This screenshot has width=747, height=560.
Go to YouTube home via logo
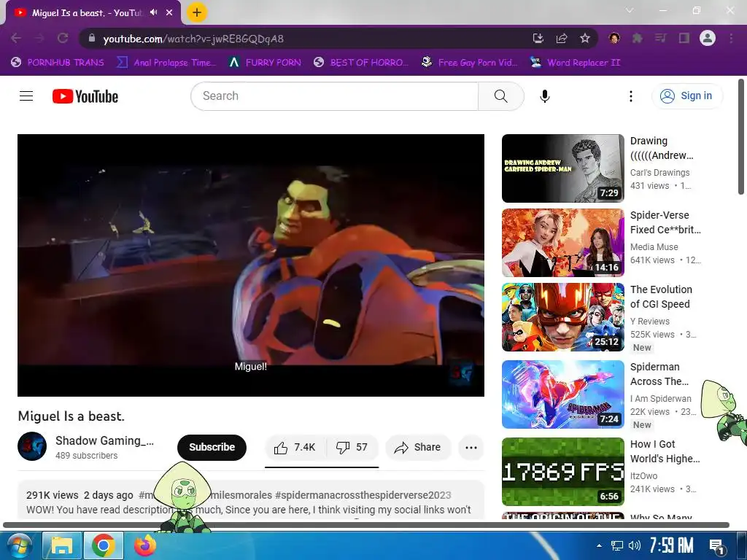[x=85, y=96]
